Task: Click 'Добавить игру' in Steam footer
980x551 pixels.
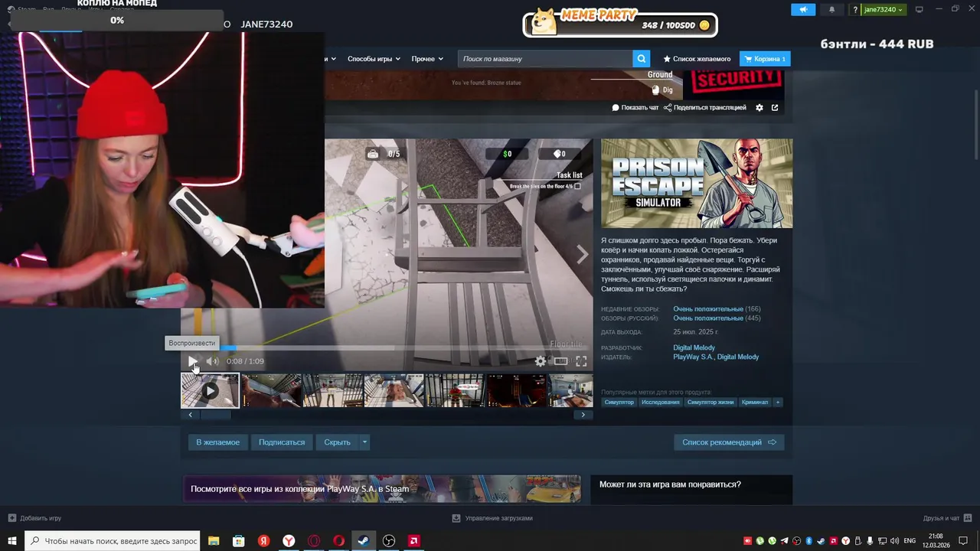Action: [x=34, y=518]
